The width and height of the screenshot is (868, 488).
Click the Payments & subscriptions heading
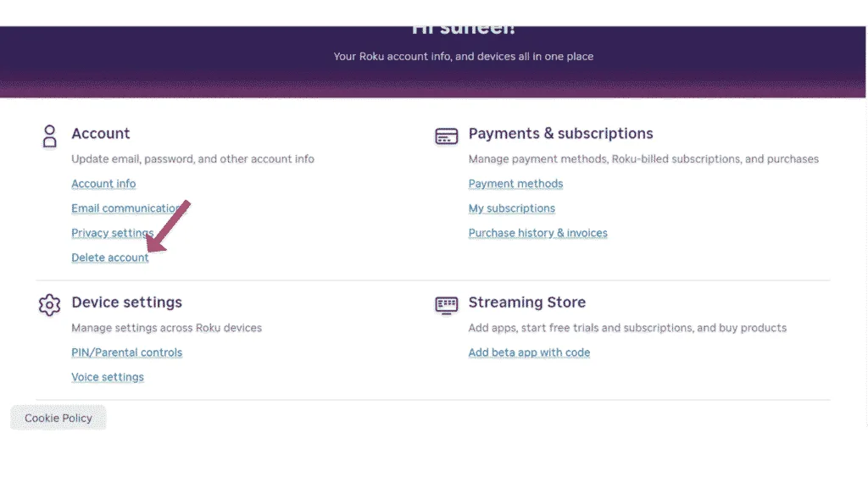pyautogui.click(x=561, y=133)
